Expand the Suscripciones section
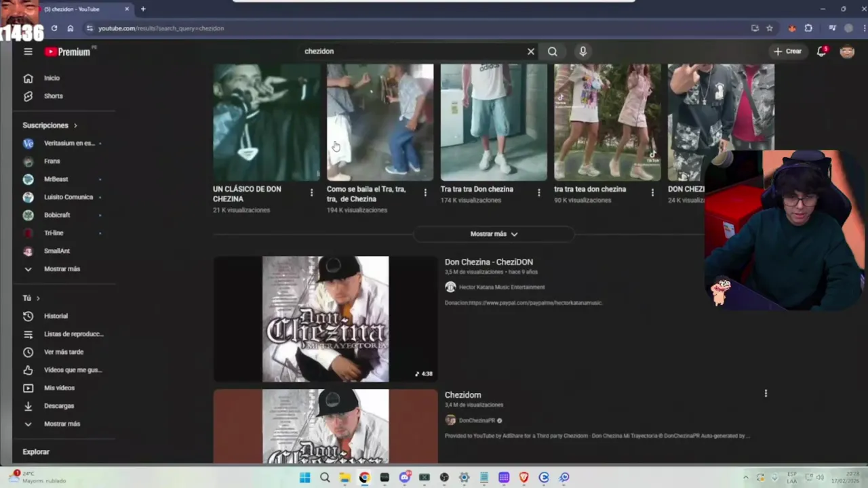The width and height of the screenshot is (868, 488). [50, 125]
